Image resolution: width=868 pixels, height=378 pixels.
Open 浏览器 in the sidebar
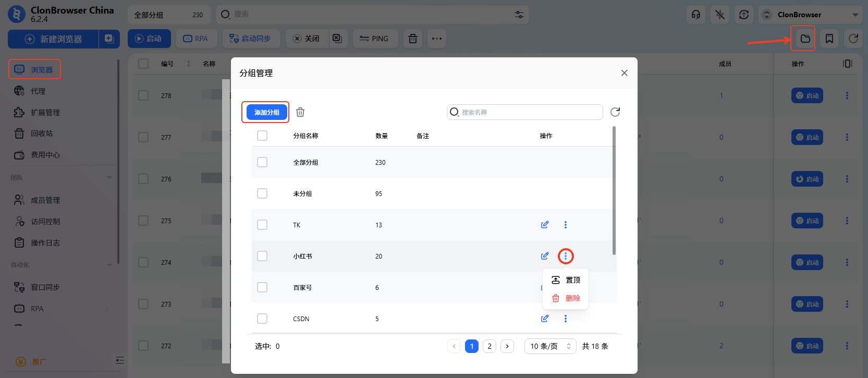click(x=35, y=69)
